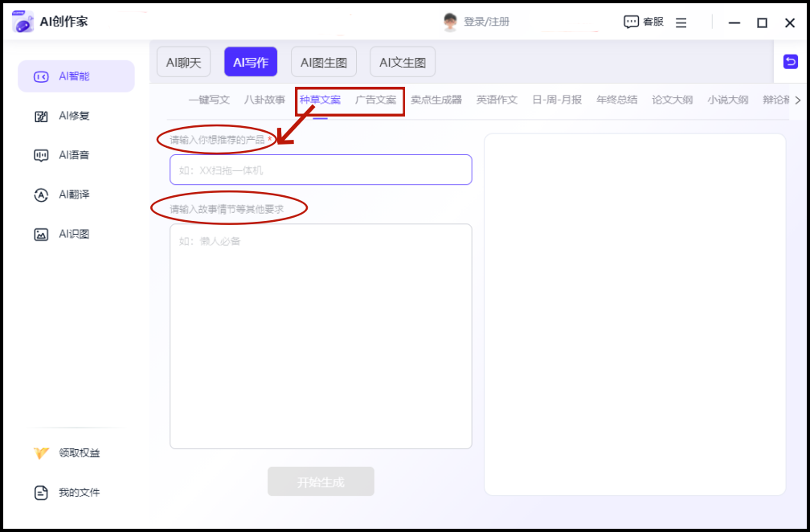The height and width of the screenshot is (532, 810).
Task: Select the 卖点生成器 template
Action: (x=436, y=100)
